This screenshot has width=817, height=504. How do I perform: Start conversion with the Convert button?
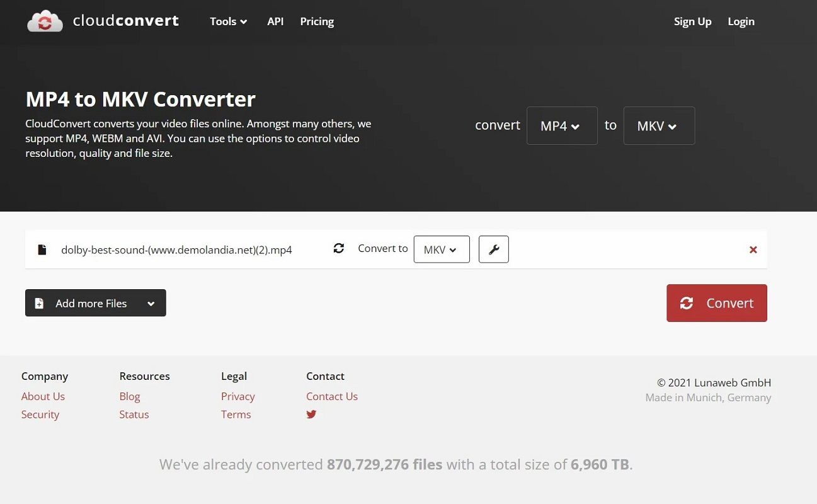click(x=716, y=303)
